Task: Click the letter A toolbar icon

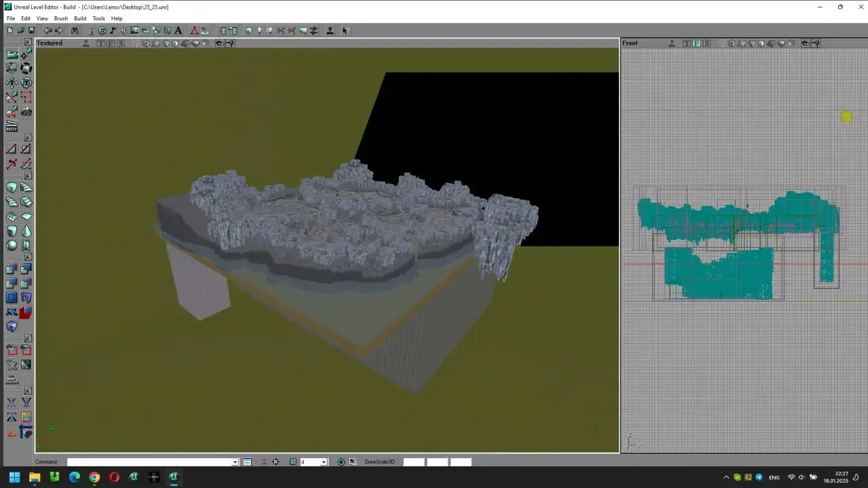Action: 178,30
